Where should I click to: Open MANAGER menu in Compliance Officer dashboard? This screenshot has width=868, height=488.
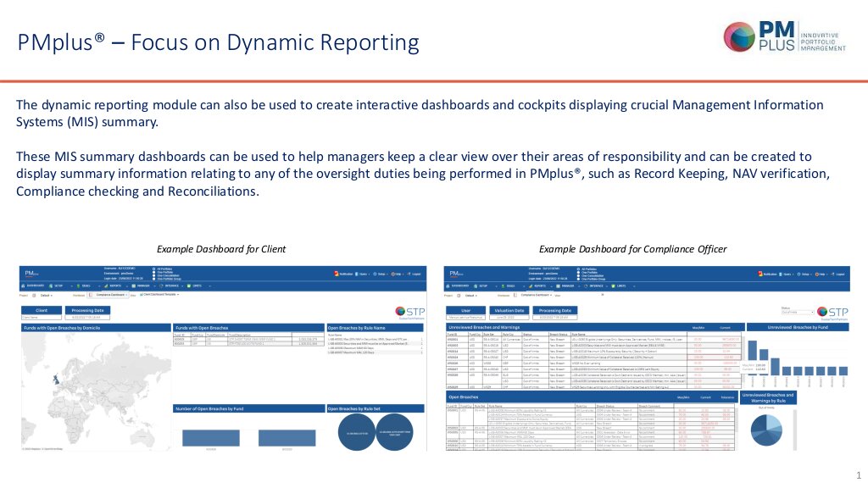pyautogui.click(x=567, y=286)
